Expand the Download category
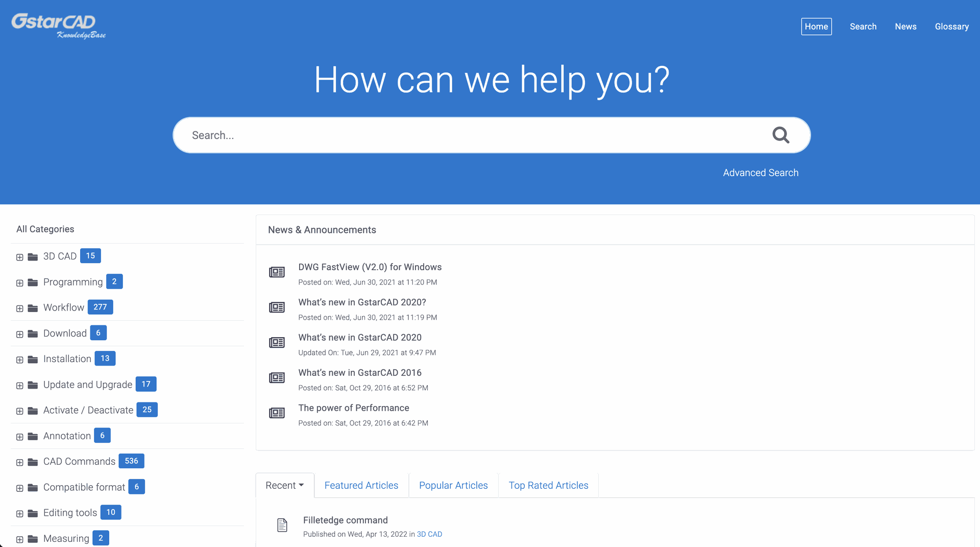The height and width of the screenshot is (547, 980). 19,335
